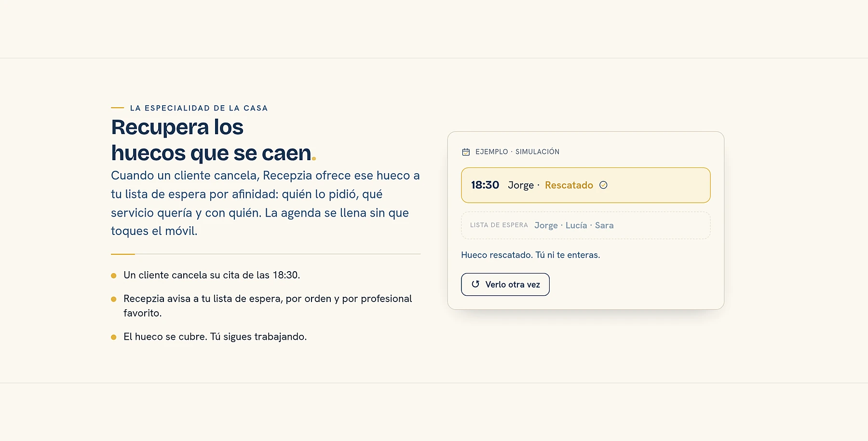Click the yellow bullet beside El hueco se cubre
This screenshot has width=868, height=441.
(x=114, y=337)
